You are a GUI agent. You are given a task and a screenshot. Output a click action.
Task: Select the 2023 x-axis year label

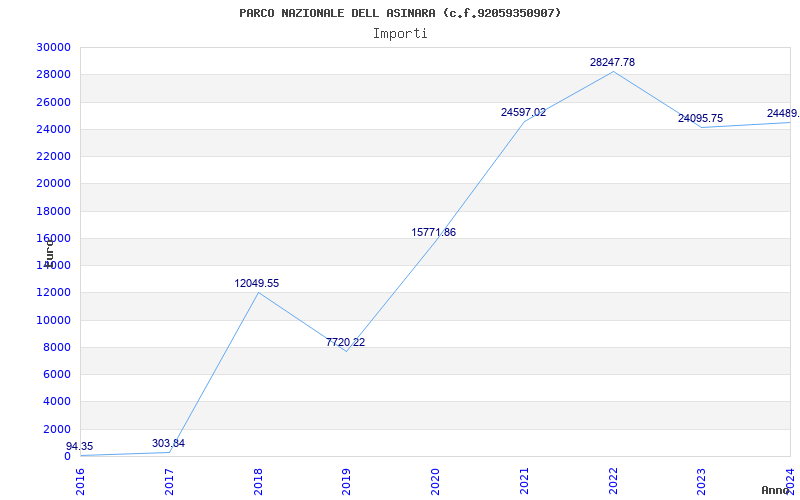pyautogui.click(x=702, y=481)
